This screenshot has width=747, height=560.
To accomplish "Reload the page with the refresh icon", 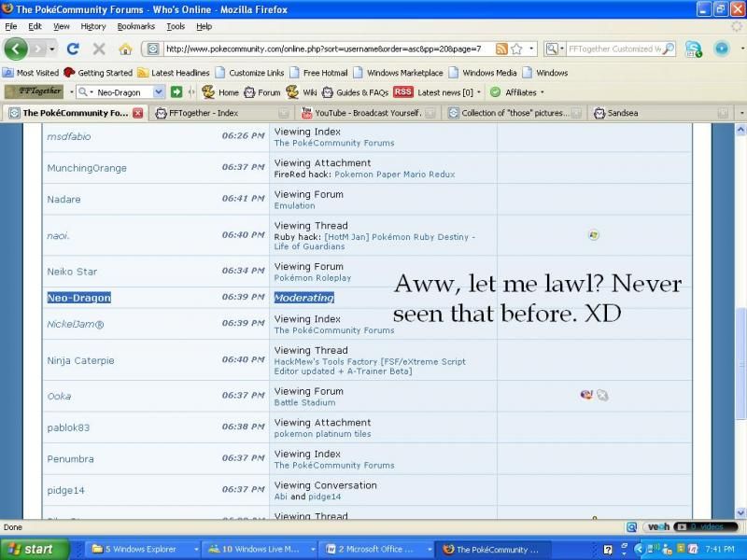I will coord(73,49).
